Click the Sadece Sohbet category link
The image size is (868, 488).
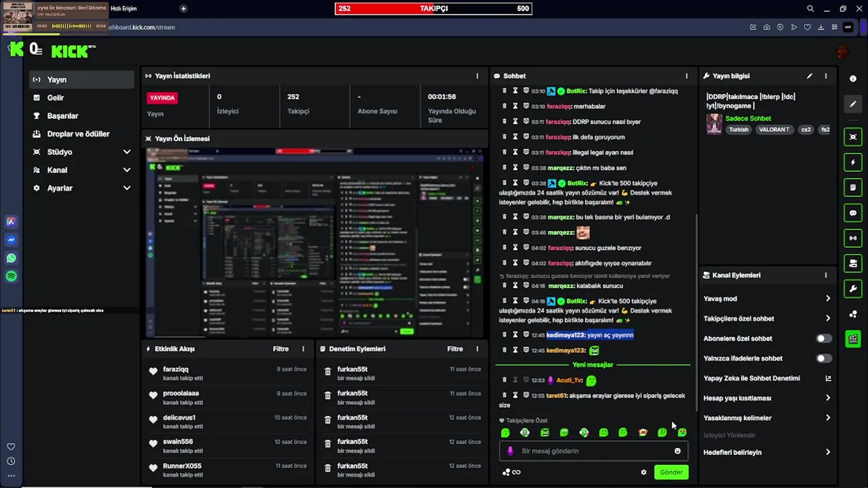(748, 119)
